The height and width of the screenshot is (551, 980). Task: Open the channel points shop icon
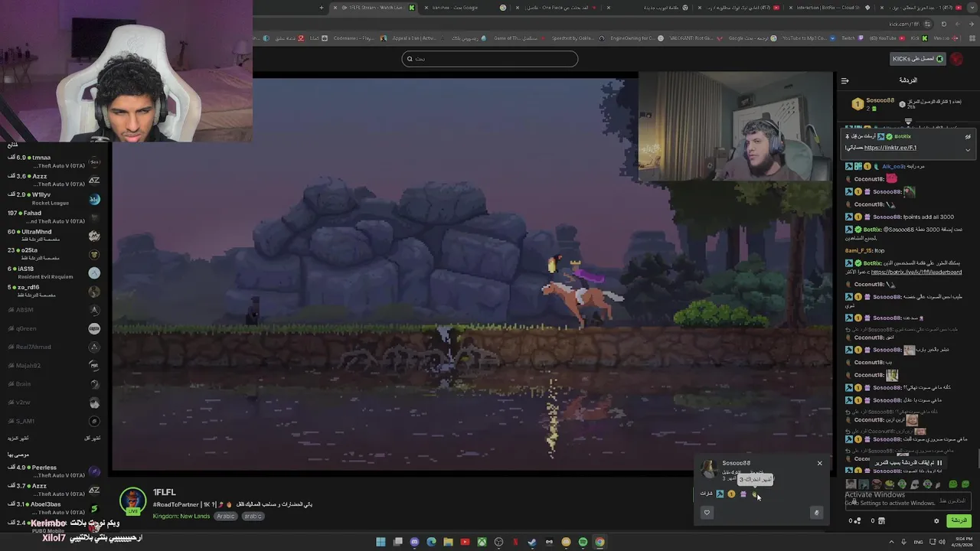pyautogui.click(x=880, y=520)
